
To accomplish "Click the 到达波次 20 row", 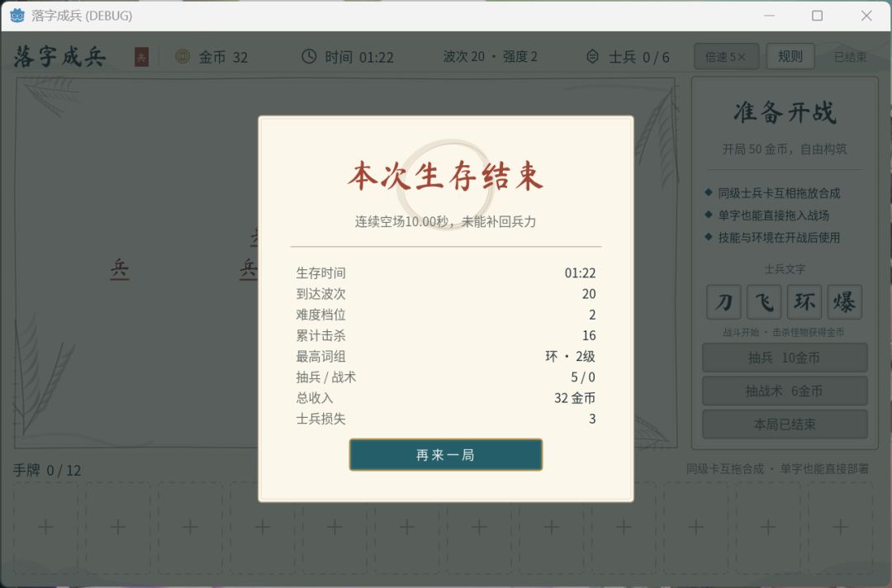I will coord(445,294).
